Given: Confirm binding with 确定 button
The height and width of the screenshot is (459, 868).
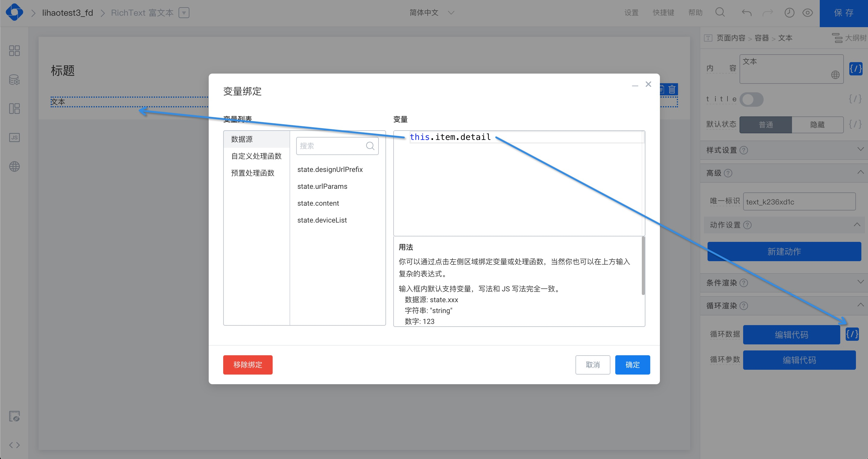Looking at the screenshot, I should [x=632, y=365].
